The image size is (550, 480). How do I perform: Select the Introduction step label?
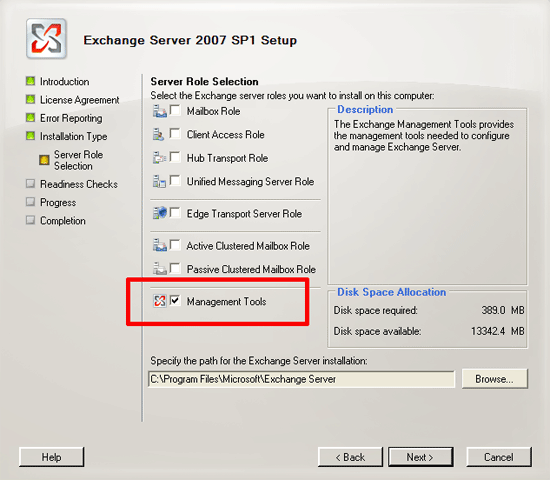coord(65,81)
